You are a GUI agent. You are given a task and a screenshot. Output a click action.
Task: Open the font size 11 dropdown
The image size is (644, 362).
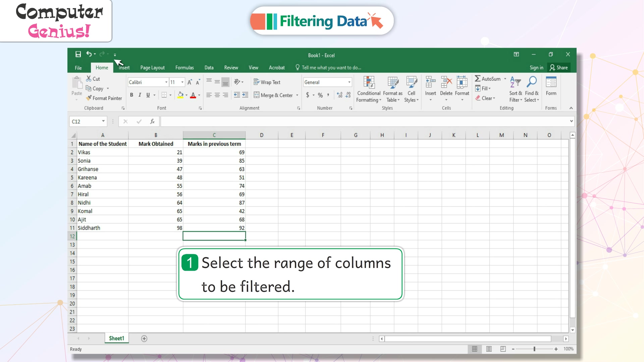182,82
